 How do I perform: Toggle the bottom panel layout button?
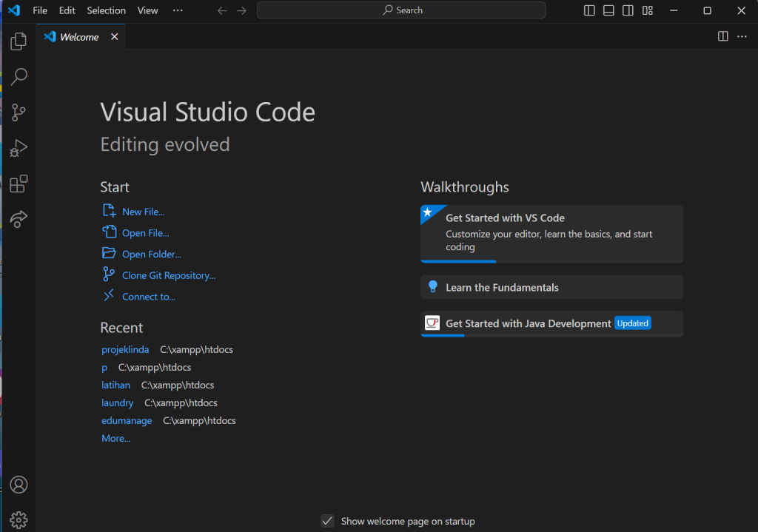coord(608,10)
